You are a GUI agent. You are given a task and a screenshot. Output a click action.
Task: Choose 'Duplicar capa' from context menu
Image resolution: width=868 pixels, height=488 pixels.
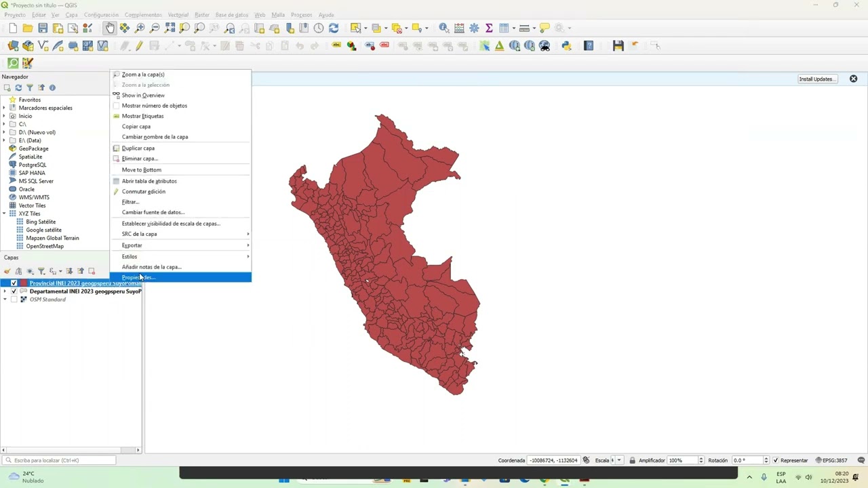tap(181, 148)
